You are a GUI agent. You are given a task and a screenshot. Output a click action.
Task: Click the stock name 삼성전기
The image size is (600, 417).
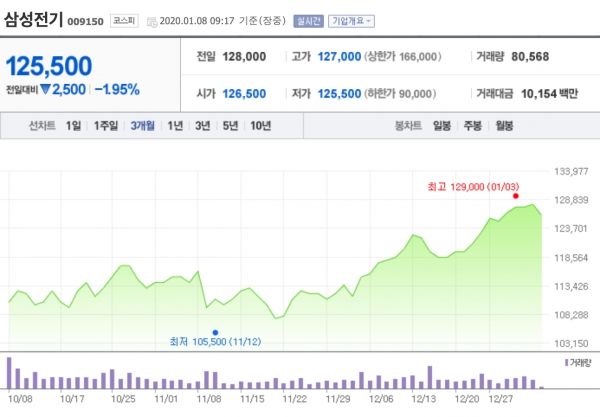pos(33,19)
